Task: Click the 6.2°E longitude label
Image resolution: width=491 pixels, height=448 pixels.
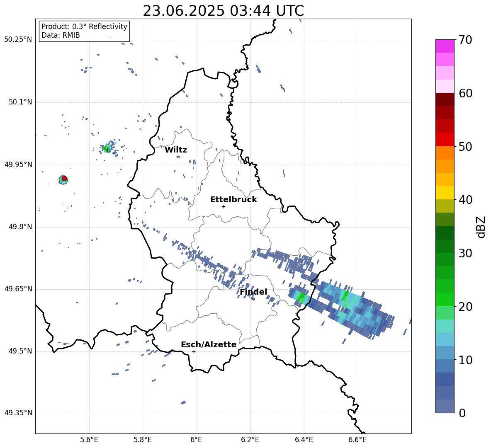Action: tap(250, 440)
